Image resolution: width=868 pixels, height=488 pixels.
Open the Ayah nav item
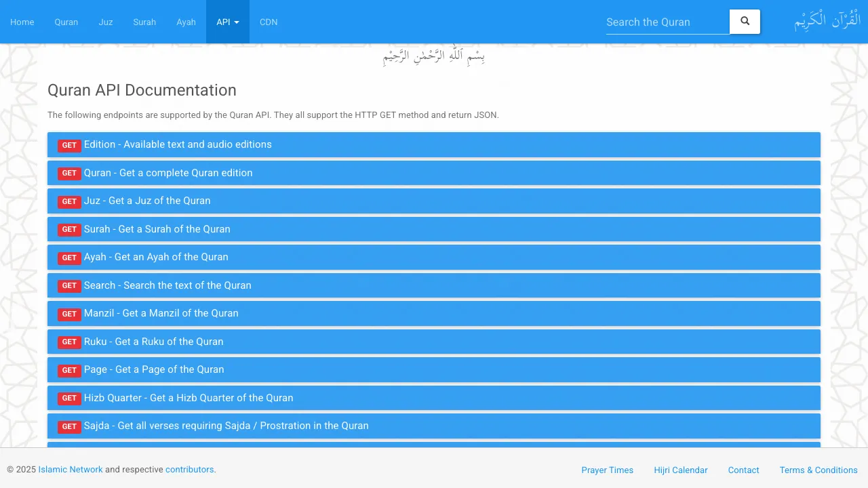point(186,22)
